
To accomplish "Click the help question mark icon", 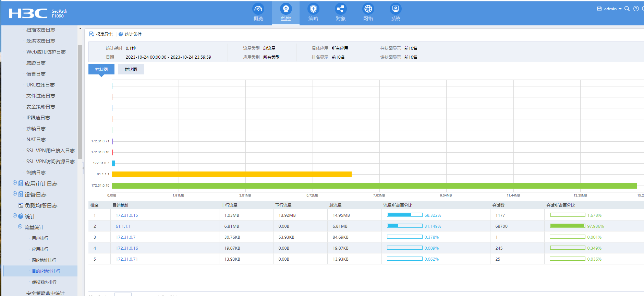I will [x=636, y=9].
